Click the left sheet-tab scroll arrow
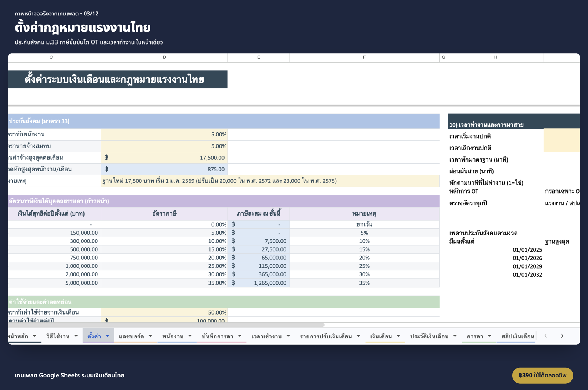The width and height of the screenshot is (588, 390). click(x=546, y=336)
